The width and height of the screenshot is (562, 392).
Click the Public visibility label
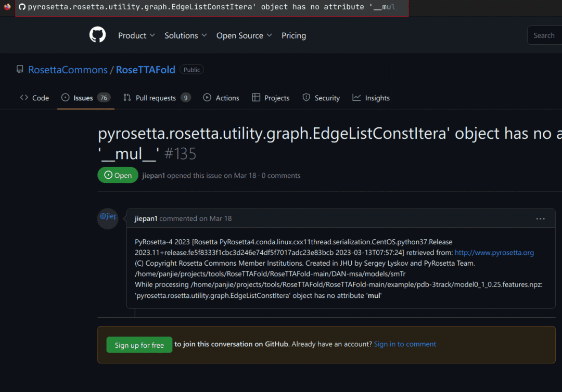click(x=191, y=70)
